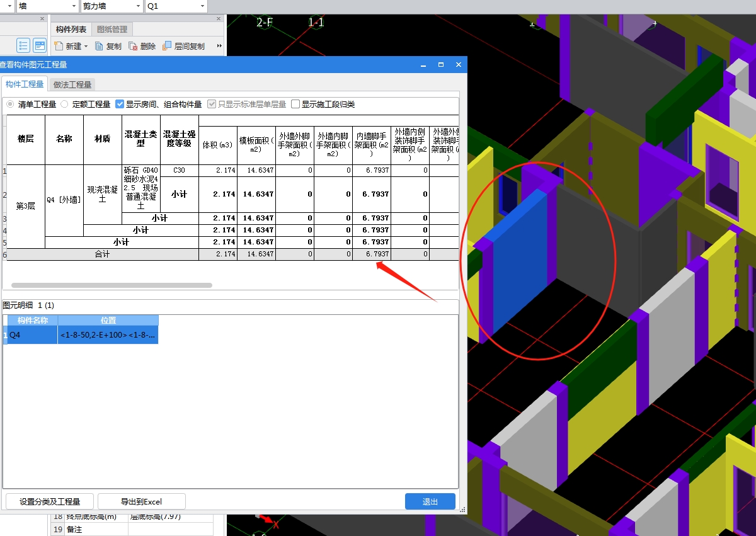Click the 外墙外脚手架面积 column header
The image size is (756, 536).
coord(295,145)
